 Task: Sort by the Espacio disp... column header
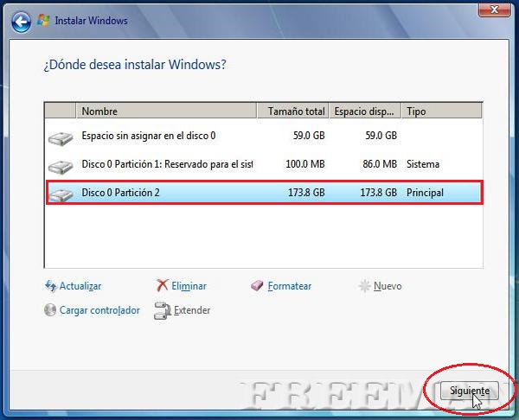(365, 111)
